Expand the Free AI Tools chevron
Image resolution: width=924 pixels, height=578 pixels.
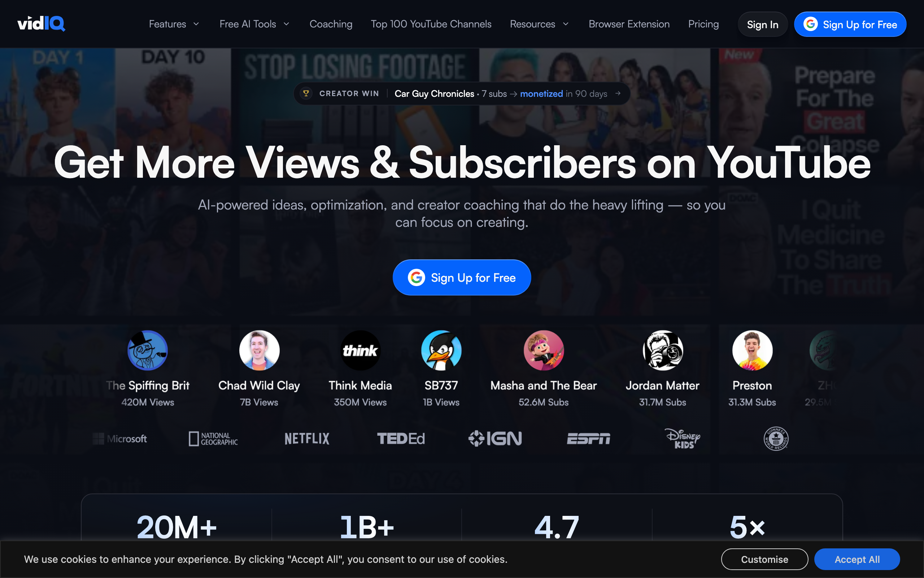point(286,24)
